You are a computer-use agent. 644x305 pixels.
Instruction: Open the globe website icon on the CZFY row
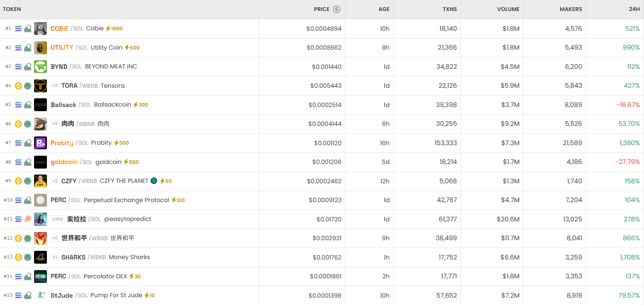pyautogui.click(x=154, y=181)
